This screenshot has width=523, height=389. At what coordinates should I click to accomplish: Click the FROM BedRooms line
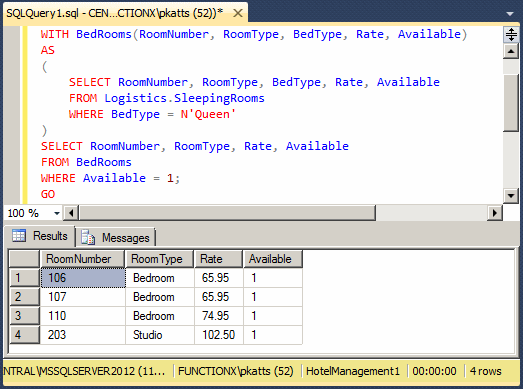click(x=86, y=162)
